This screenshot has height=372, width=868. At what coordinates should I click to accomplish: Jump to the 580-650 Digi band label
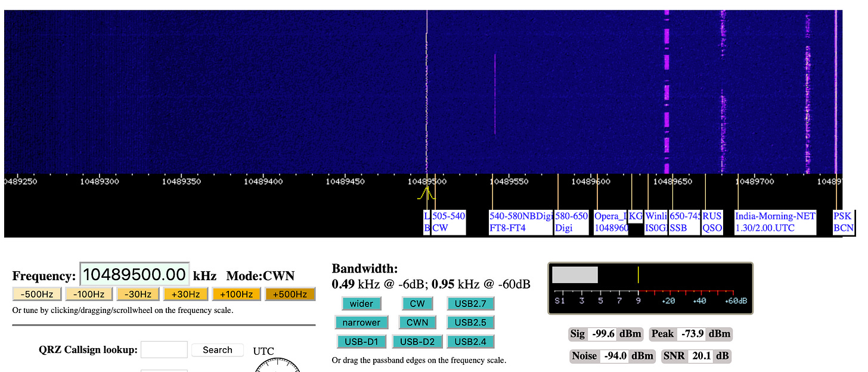click(x=571, y=222)
